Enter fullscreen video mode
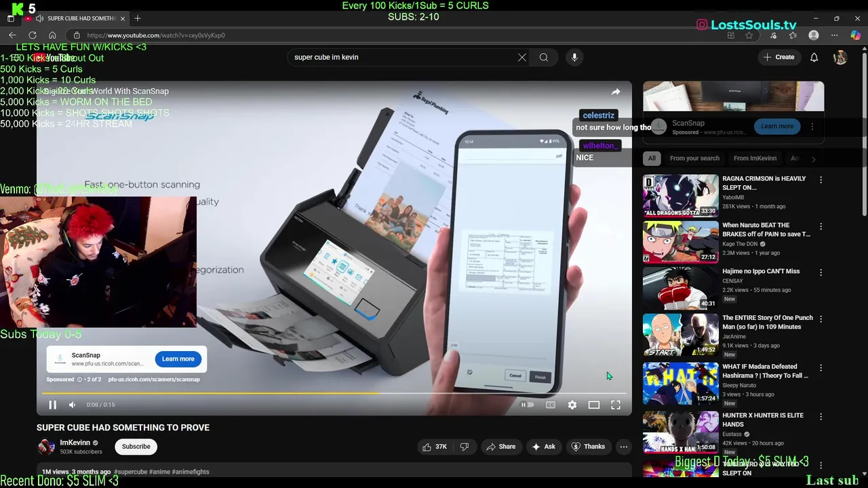 pyautogui.click(x=616, y=405)
